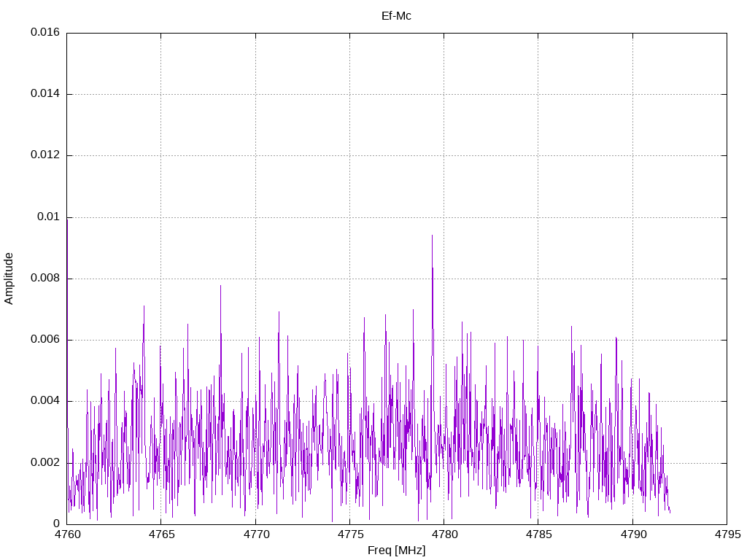Viewport: 747px width, 560px height.
Task: Click the 4780 x-axis tick label
Action: tap(444, 534)
